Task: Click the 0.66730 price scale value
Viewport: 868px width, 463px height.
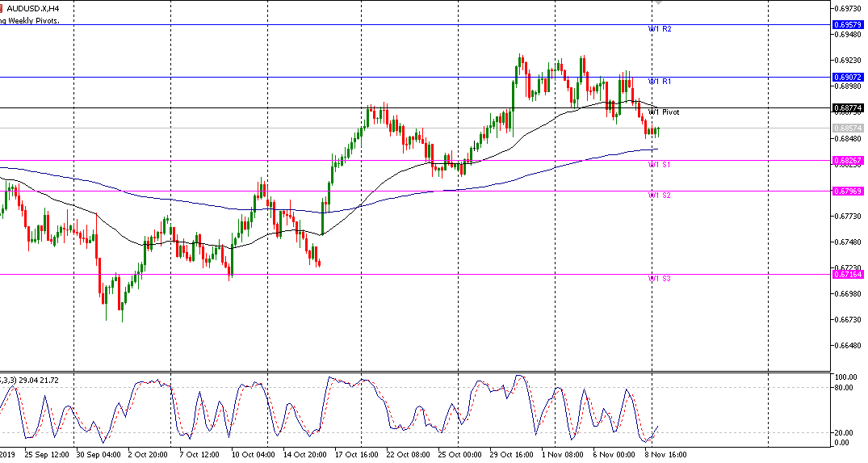Action: 848,319
